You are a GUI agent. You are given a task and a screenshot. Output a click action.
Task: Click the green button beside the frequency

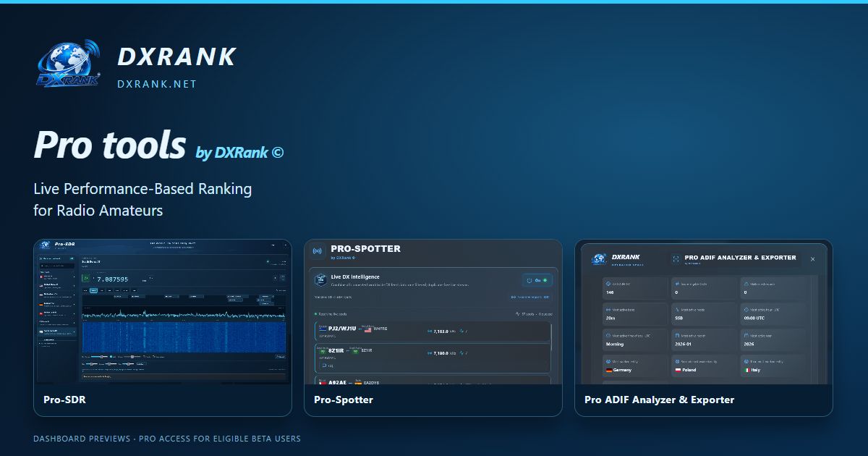click(86, 278)
